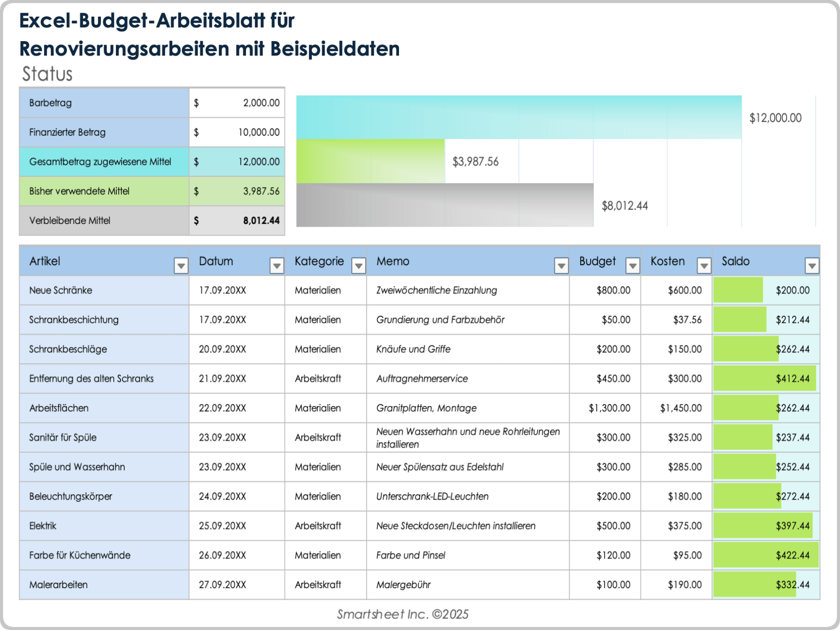Open the Kosten column filter
The image size is (840, 630).
pos(704,265)
